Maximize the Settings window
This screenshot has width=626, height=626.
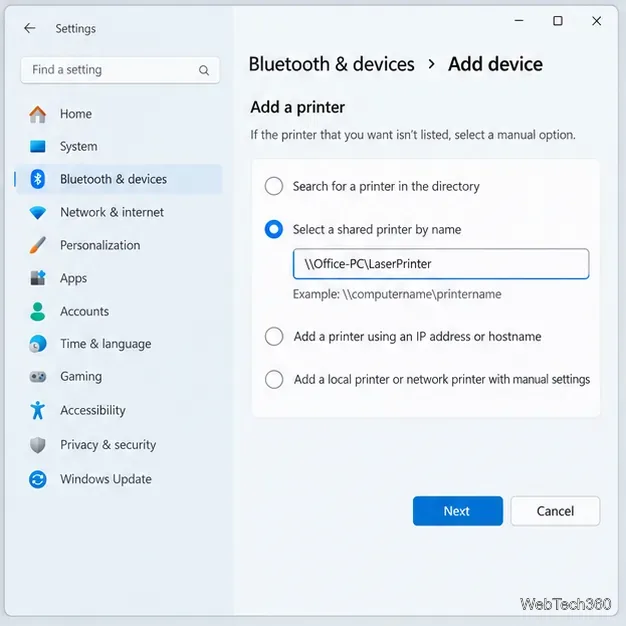click(558, 21)
